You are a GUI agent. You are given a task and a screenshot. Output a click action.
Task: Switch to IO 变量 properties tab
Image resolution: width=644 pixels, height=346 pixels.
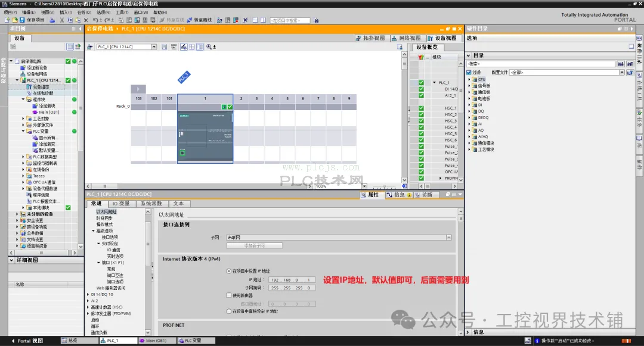click(120, 203)
